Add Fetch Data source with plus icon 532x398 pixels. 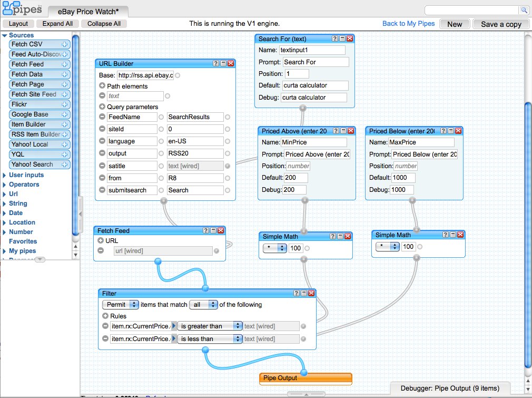64,74
